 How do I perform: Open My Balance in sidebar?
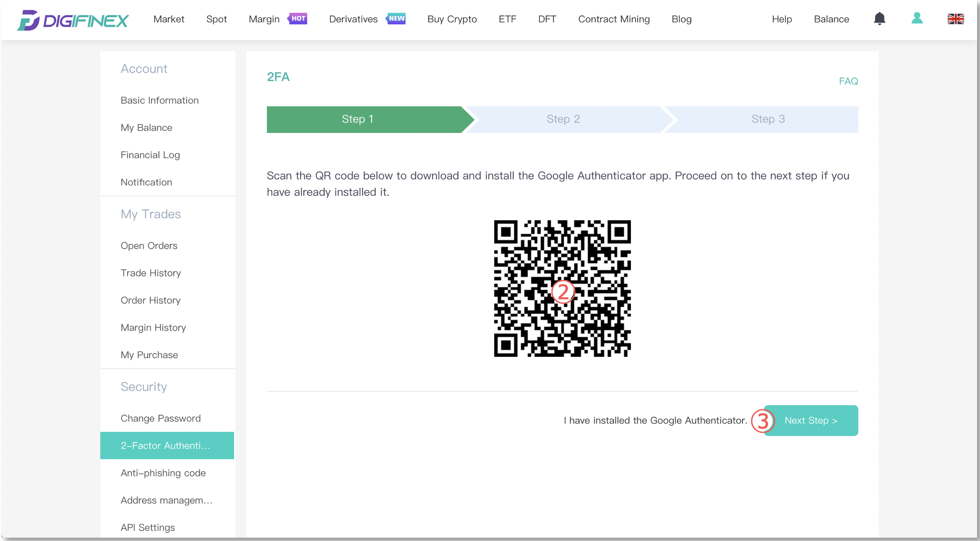[x=146, y=127]
